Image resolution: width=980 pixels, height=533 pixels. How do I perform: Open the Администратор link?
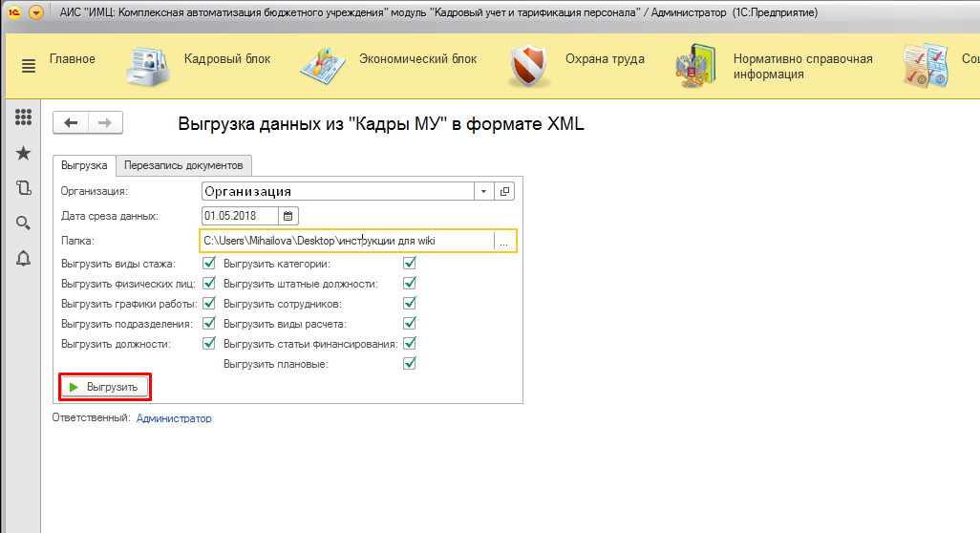174,418
